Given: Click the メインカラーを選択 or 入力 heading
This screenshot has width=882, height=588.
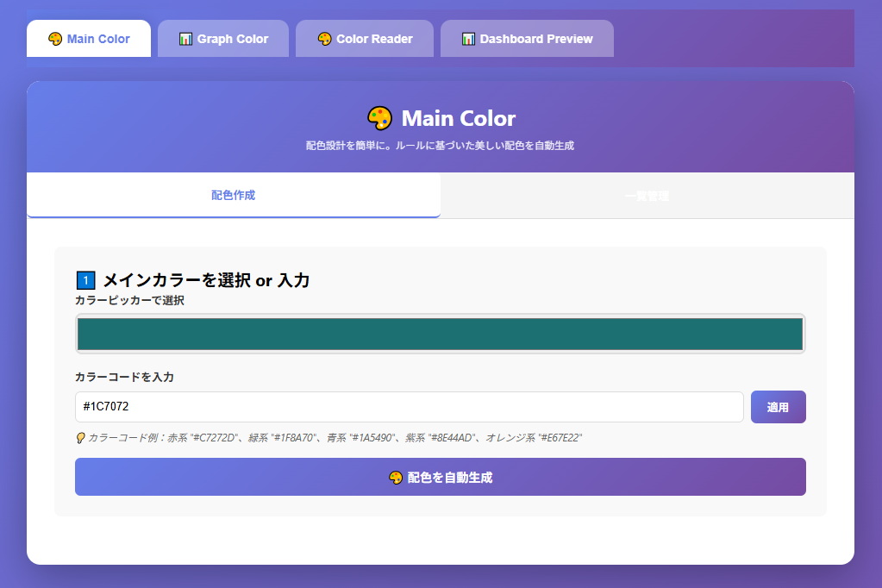Looking at the screenshot, I should pyautogui.click(x=205, y=280).
